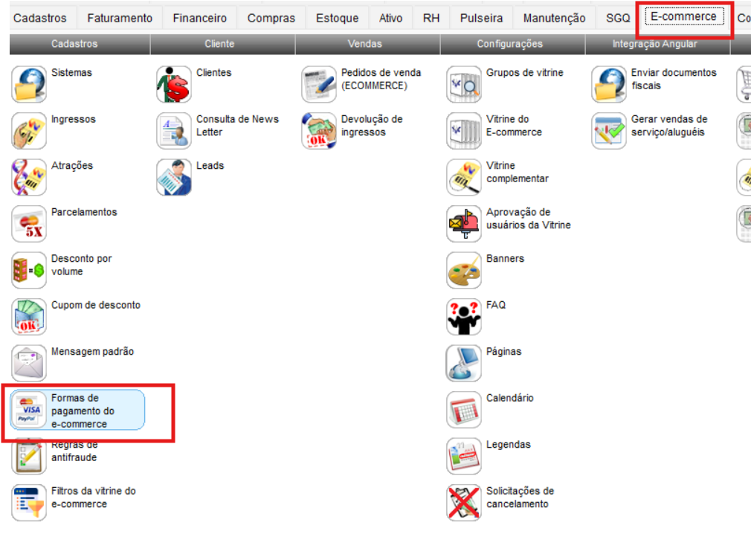Open the Atrações icon

[29, 177]
